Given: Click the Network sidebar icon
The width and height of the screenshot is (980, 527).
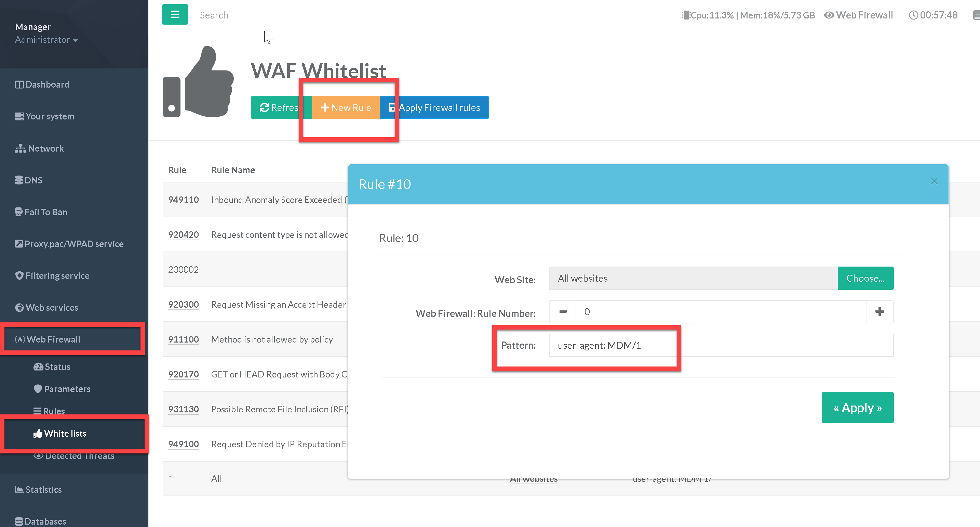Looking at the screenshot, I should (20, 149).
